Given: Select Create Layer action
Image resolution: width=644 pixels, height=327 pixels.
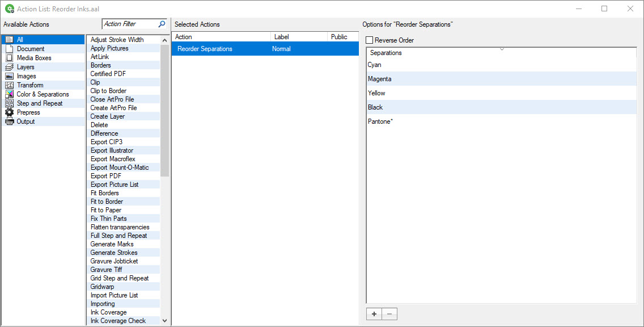Looking at the screenshot, I should point(123,116).
